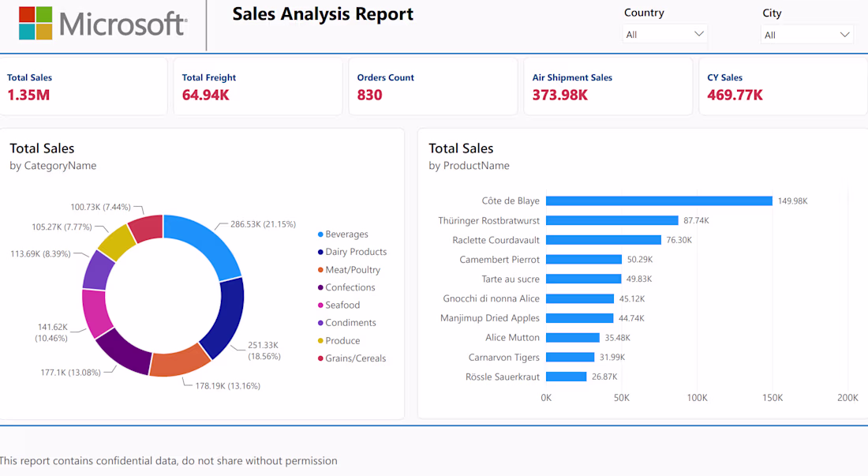Screen dimensions: 868x476
Task: Select the Country slicer All box
Action: [665, 34]
